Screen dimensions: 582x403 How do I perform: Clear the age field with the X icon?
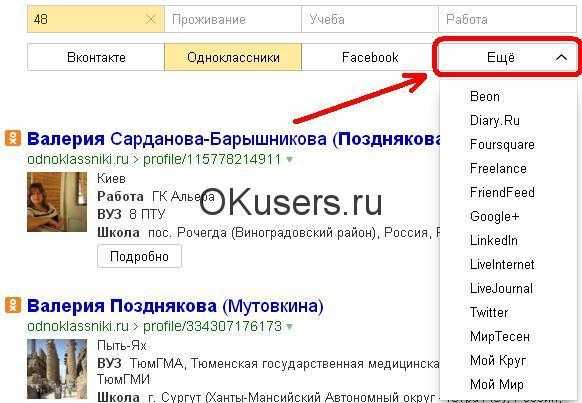151,19
